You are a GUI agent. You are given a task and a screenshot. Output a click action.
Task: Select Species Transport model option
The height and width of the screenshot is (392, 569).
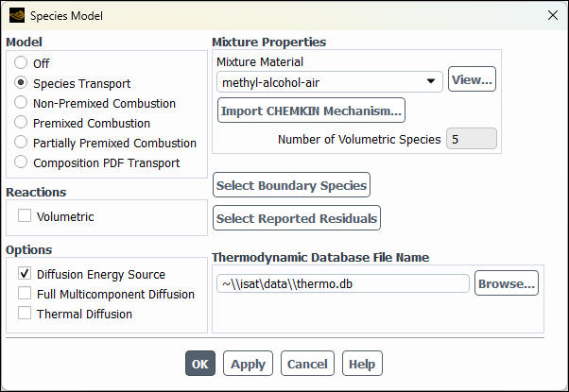point(22,83)
